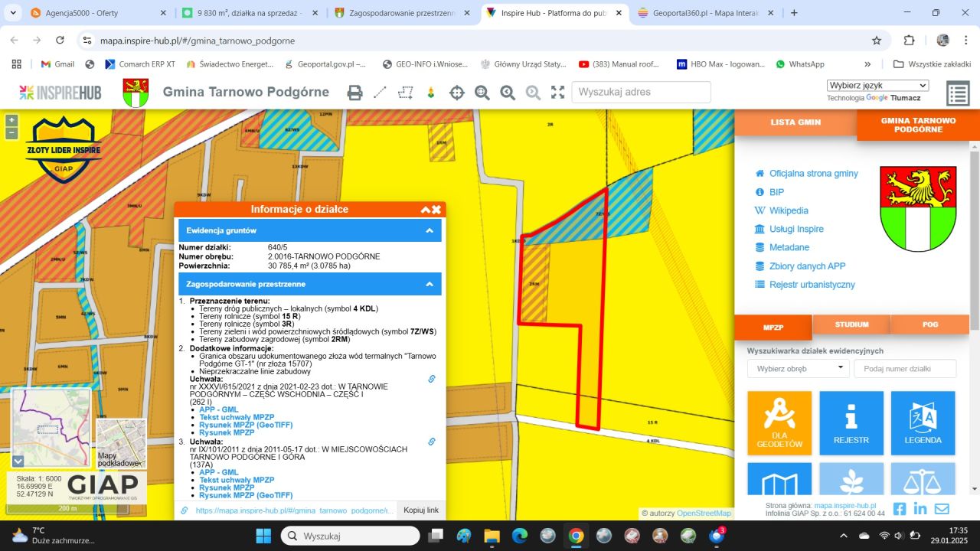The height and width of the screenshot is (551, 980).
Task: Open the Facebook icon in footer
Action: click(900, 509)
